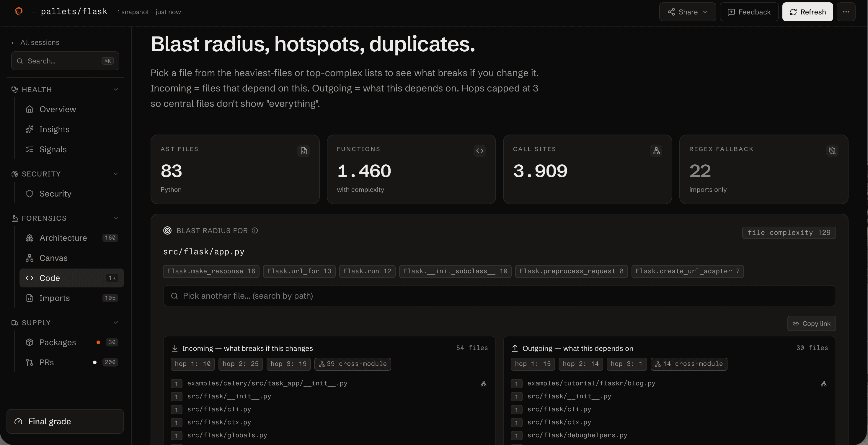
Task: Click the Copy link button
Action: 811,323
